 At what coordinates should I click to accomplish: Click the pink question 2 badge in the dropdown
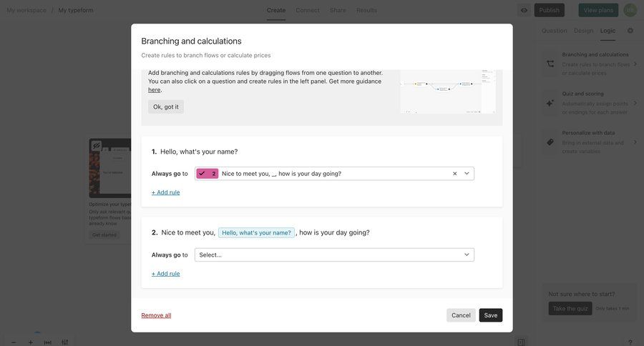coord(208,174)
